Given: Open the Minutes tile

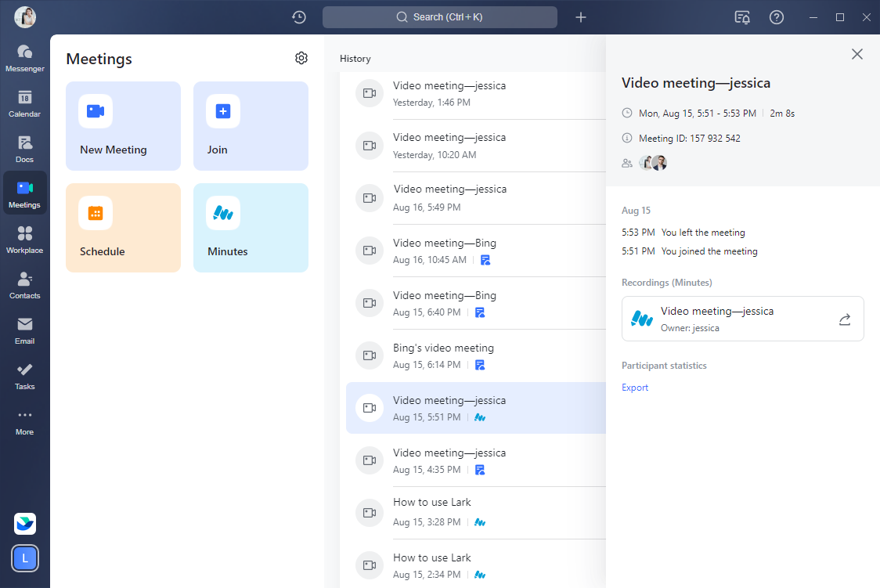Looking at the screenshot, I should (x=251, y=228).
